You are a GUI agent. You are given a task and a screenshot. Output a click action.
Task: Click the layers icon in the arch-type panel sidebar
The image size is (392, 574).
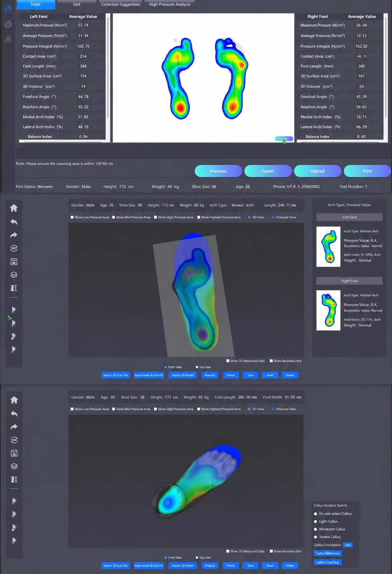coord(14,275)
